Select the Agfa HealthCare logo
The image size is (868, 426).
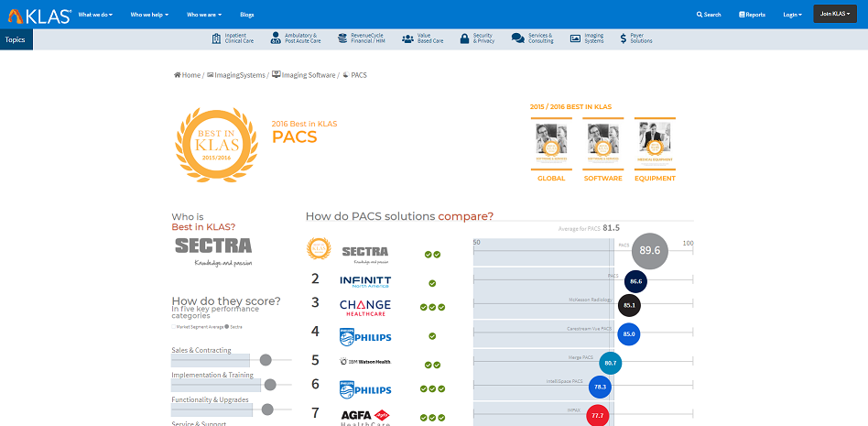365,417
